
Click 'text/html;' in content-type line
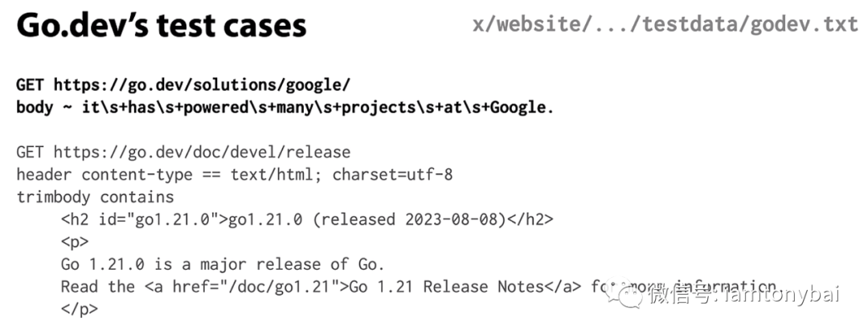click(x=276, y=175)
